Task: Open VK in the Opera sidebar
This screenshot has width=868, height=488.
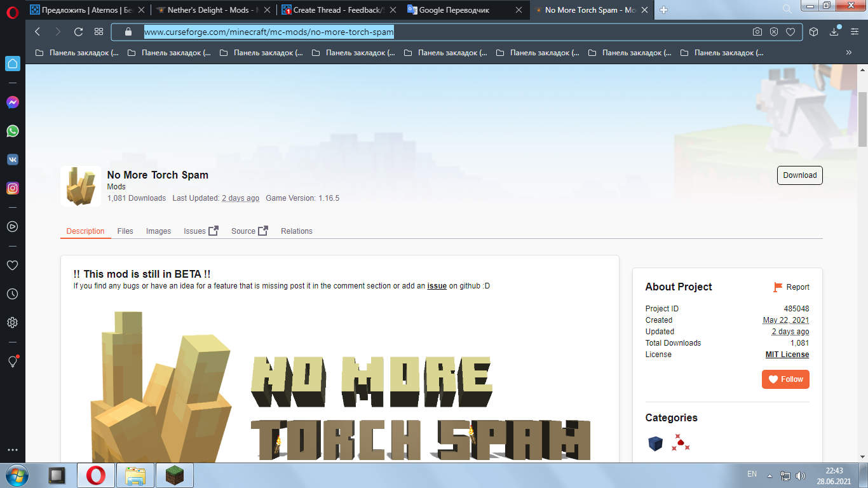Action: coord(12,159)
